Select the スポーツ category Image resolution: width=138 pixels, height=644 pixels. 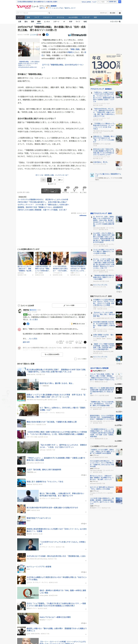[x=56, y=21]
